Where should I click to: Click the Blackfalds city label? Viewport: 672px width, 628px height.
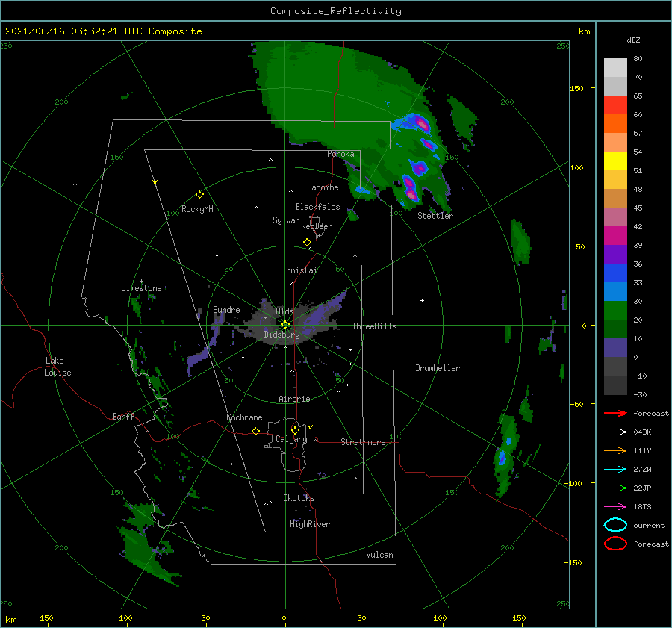317,207
